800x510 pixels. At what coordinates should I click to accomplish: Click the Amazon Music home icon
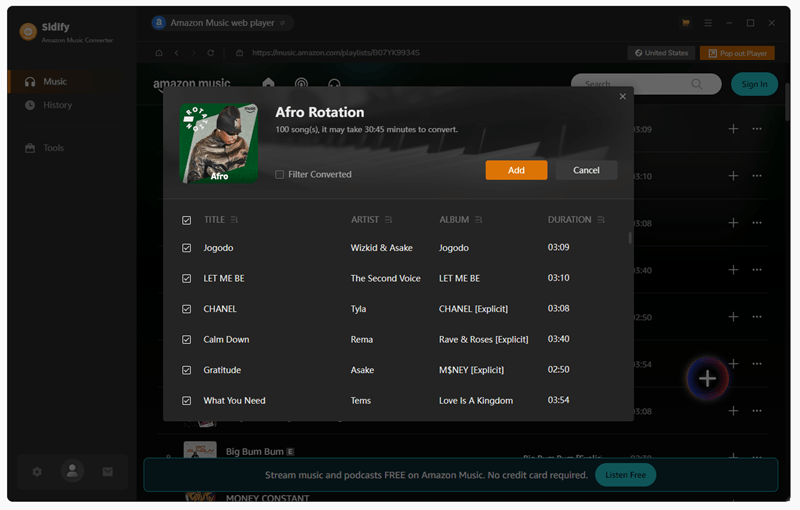coord(268,83)
